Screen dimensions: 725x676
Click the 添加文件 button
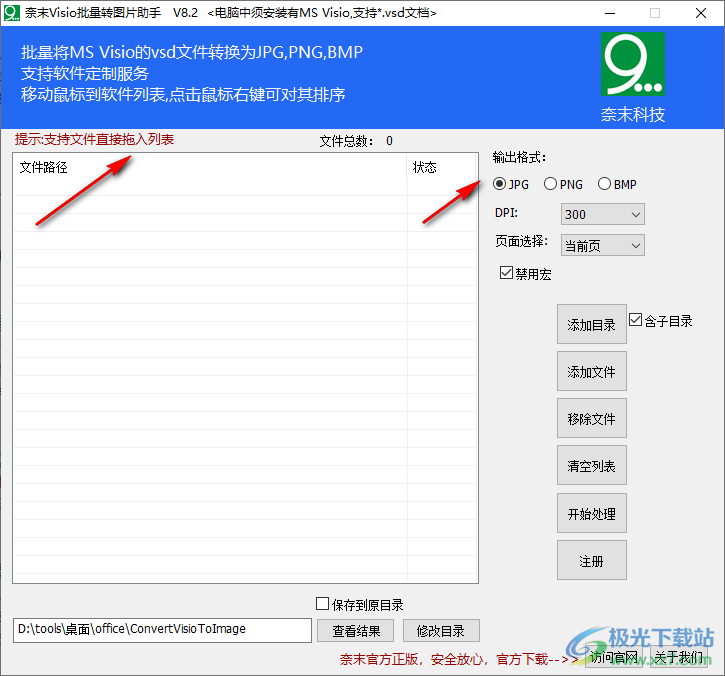pyautogui.click(x=591, y=371)
